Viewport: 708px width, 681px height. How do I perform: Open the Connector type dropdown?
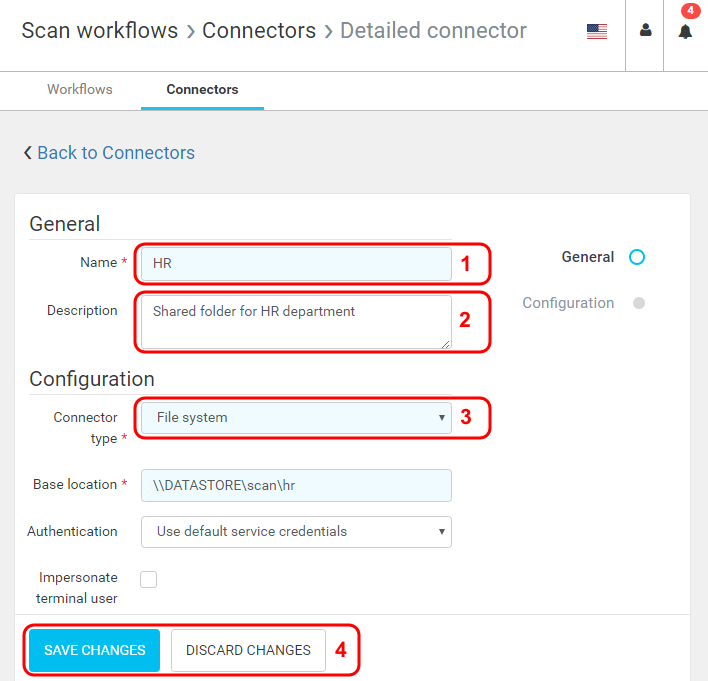click(x=296, y=418)
